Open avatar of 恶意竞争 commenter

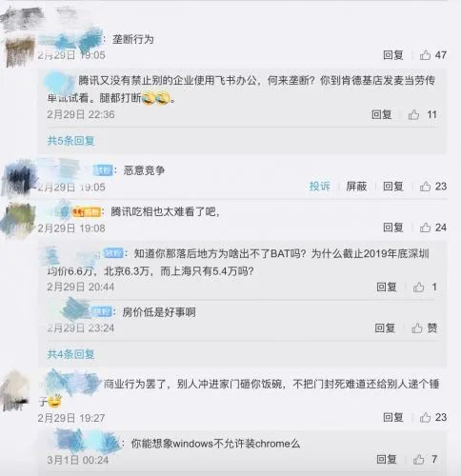pyautogui.click(x=20, y=178)
